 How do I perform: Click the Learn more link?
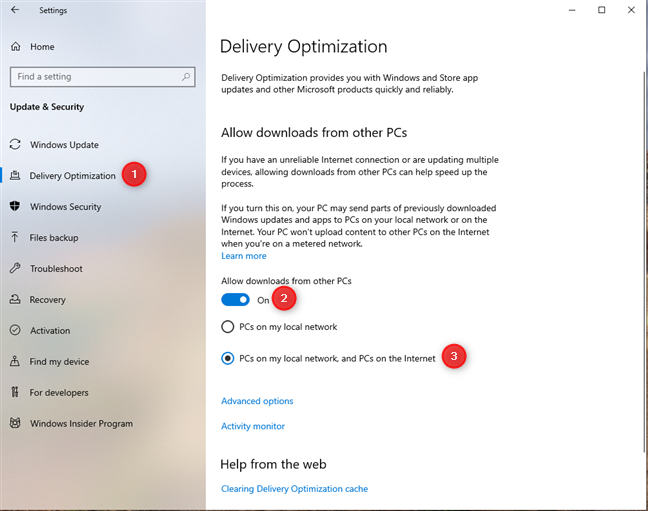point(244,256)
